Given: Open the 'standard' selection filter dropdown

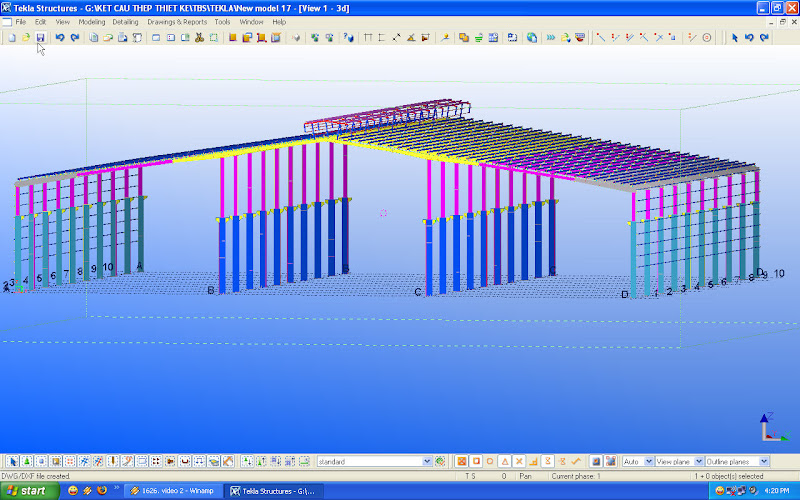Looking at the screenshot, I should pyautogui.click(x=426, y=462).
